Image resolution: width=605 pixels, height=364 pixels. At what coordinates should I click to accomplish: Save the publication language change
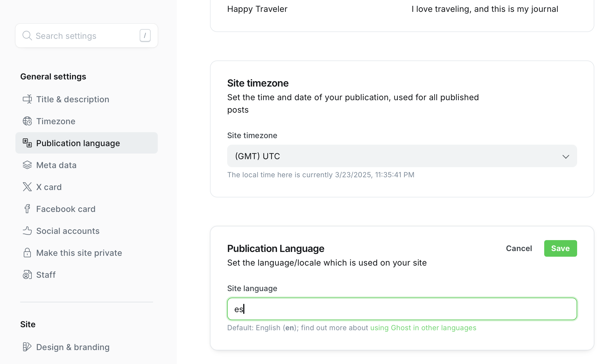tap(560, 248)
